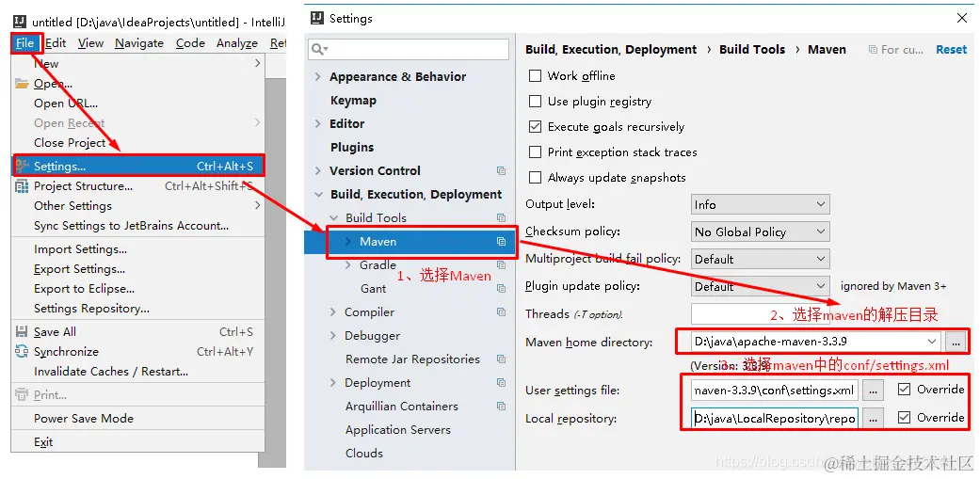
Task: Open the Code menu
Action: 190,43
